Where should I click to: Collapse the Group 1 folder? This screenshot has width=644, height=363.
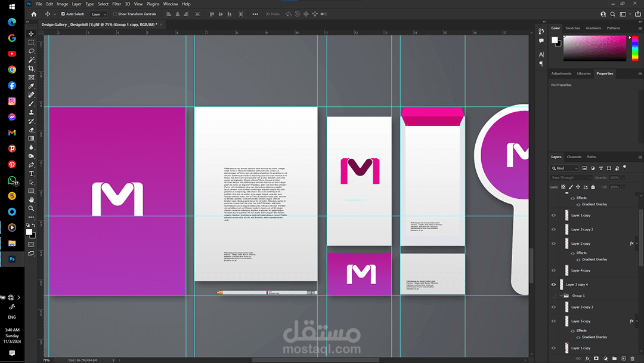[561, 296]
